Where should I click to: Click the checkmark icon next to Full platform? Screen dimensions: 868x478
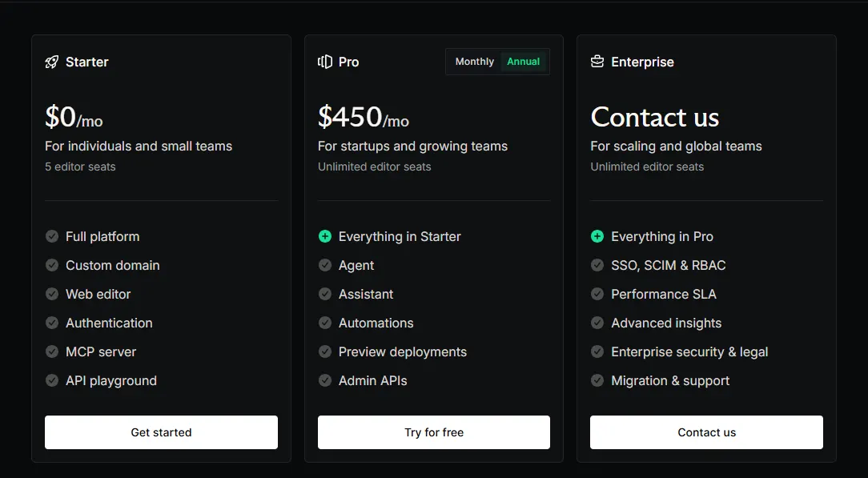coord(52,237)
